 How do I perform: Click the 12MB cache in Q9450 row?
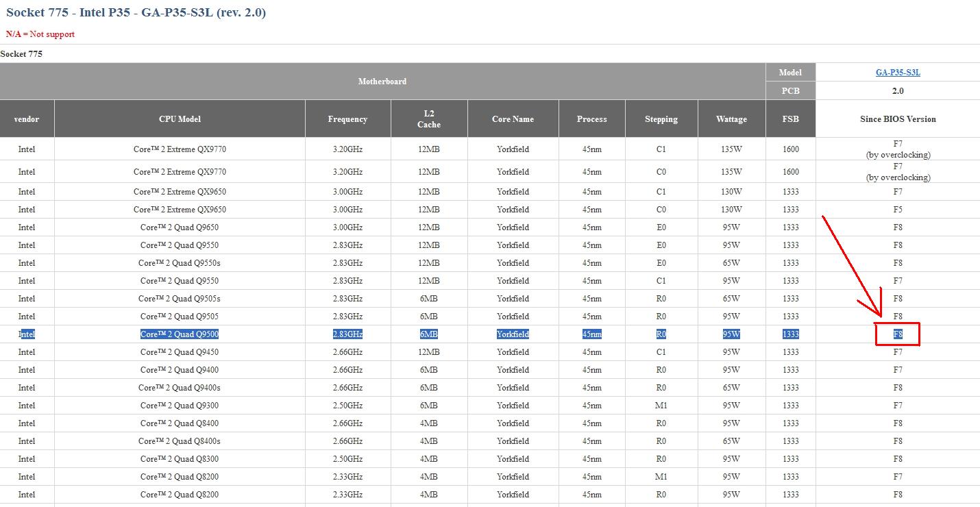(x=429, y=352)
